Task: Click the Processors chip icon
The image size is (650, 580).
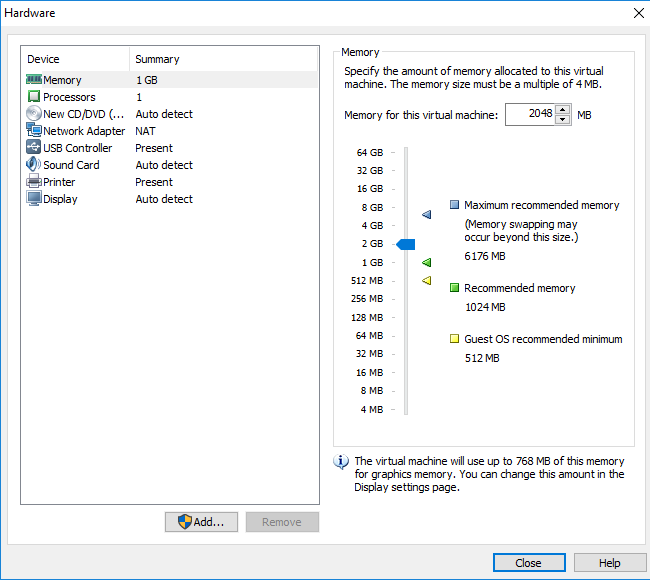Action: pos(34,97)
